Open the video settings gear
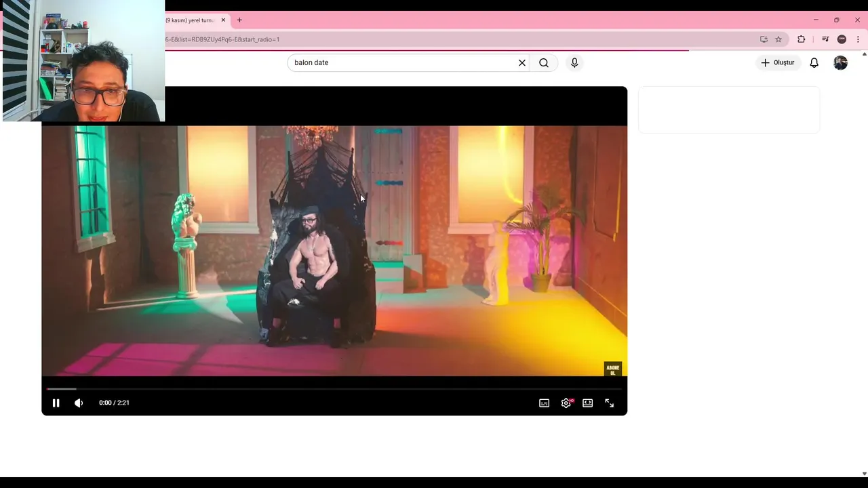The image size is (868, 488). pyautogui.click(x=566, y=403)
